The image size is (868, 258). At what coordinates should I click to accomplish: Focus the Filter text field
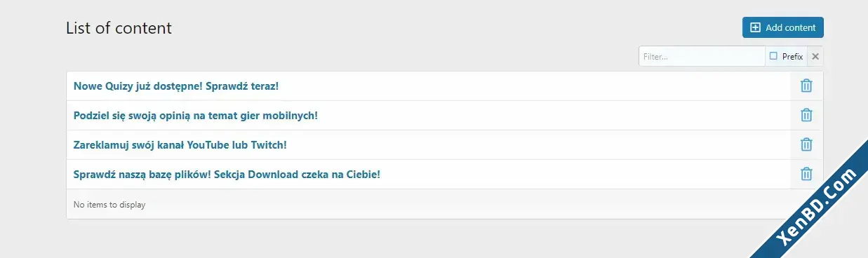(702, 56)
